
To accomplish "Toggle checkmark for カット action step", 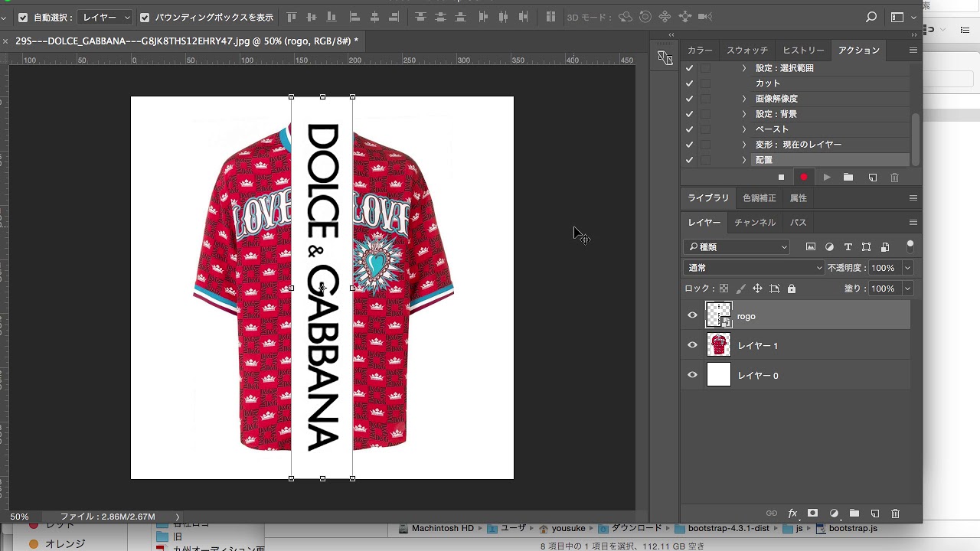I will click(689, 83).
